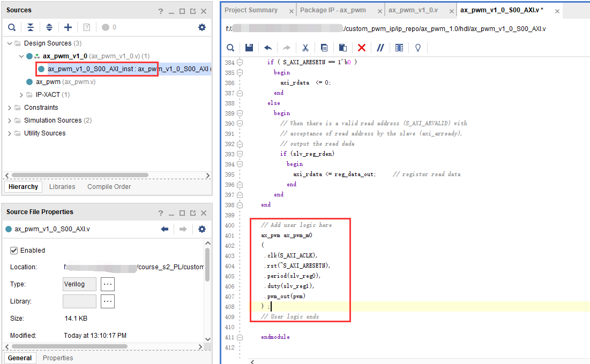The height and width of the screenshot is (364, 590).
Task: Toggle column selection mode
Action: click(x=399, y=48)
